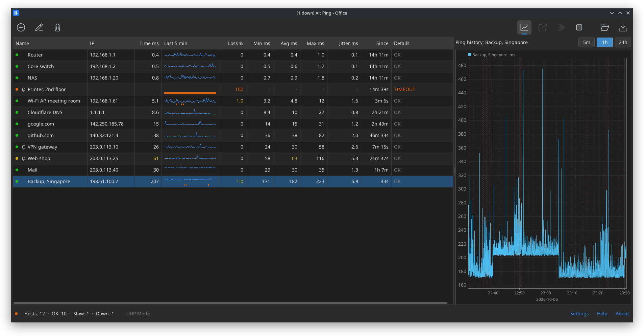Click yellow status dot of Web shop row
This screenshot has height=336, width=644.
[17, 158]
